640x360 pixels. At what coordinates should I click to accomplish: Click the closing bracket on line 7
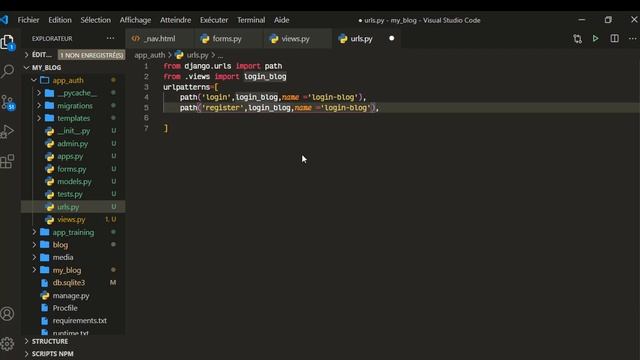pyautogui.click(x=165, y=129)
